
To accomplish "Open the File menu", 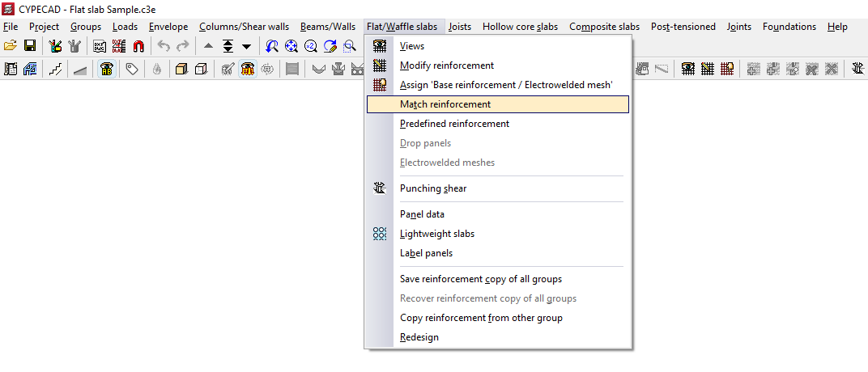I will coord(11,27).
